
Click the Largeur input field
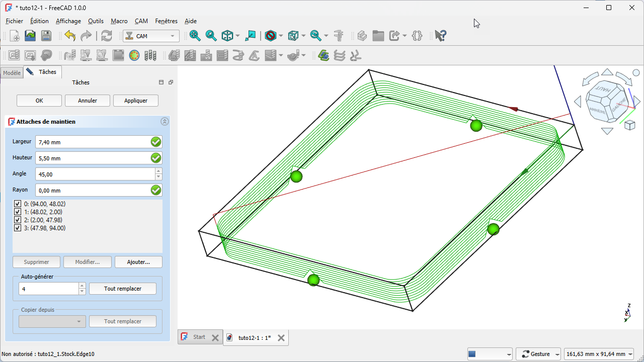click(93, 142)
